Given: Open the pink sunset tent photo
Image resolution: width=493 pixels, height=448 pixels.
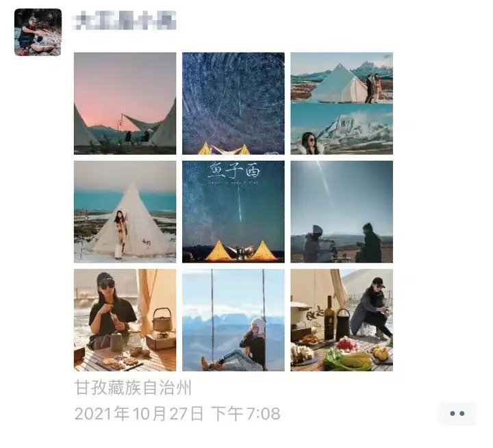Looking at the screenshot, I should (125, 103).
